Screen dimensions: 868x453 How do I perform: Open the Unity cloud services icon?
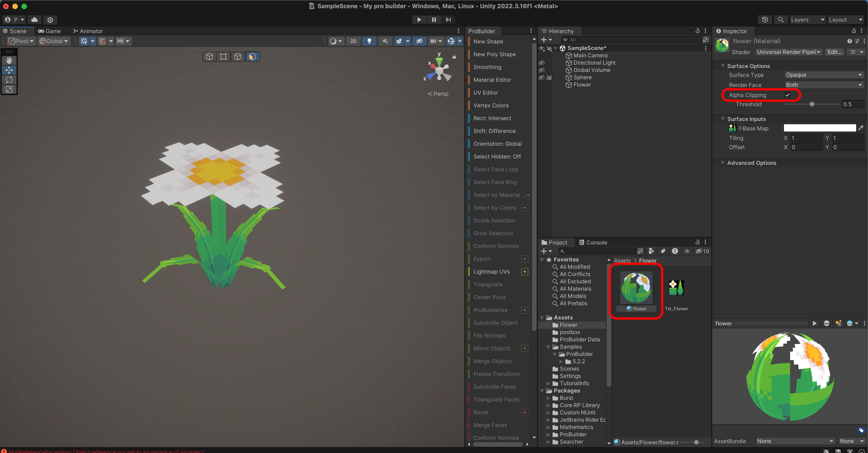pos(34,20)
